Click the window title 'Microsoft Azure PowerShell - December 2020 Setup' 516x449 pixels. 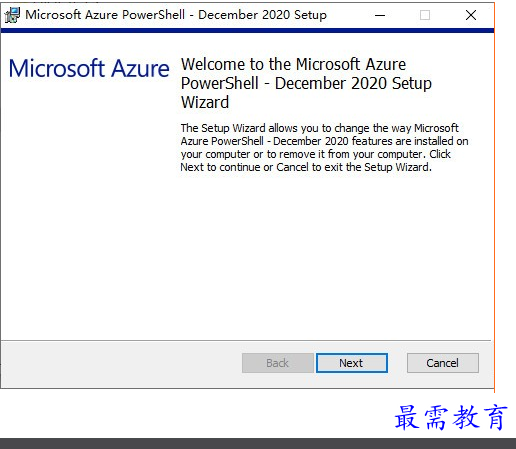[176, 15]
